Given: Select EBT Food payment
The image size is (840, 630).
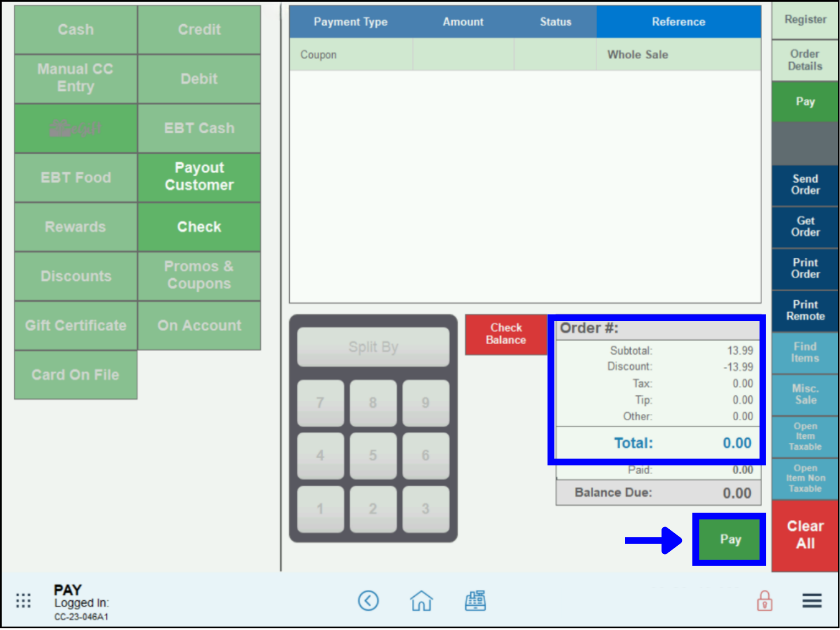Looking at the screenshot, I should pos(76,177).
